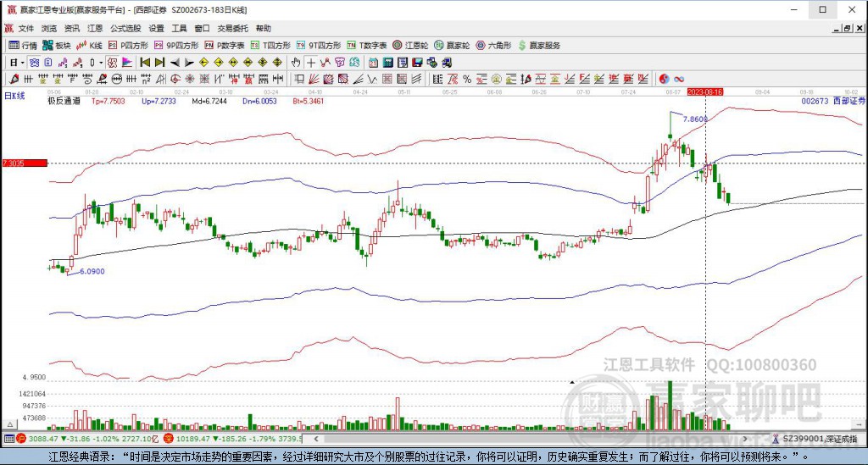The image size is (868, 465).
Task: Open the T数字表 table
Action: pos(367,46)
